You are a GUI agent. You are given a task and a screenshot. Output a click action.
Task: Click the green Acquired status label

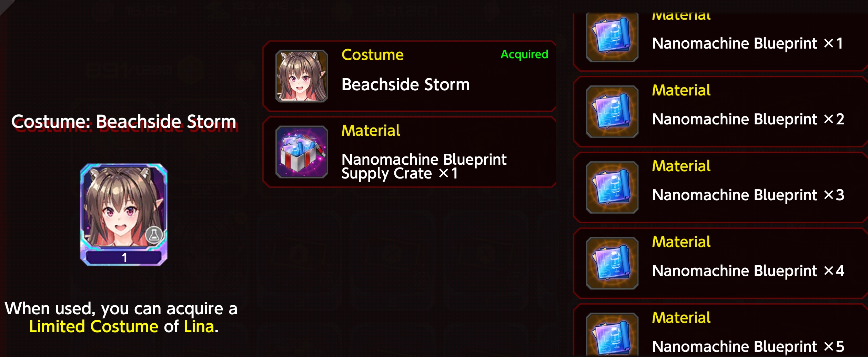tap(524, 54)
